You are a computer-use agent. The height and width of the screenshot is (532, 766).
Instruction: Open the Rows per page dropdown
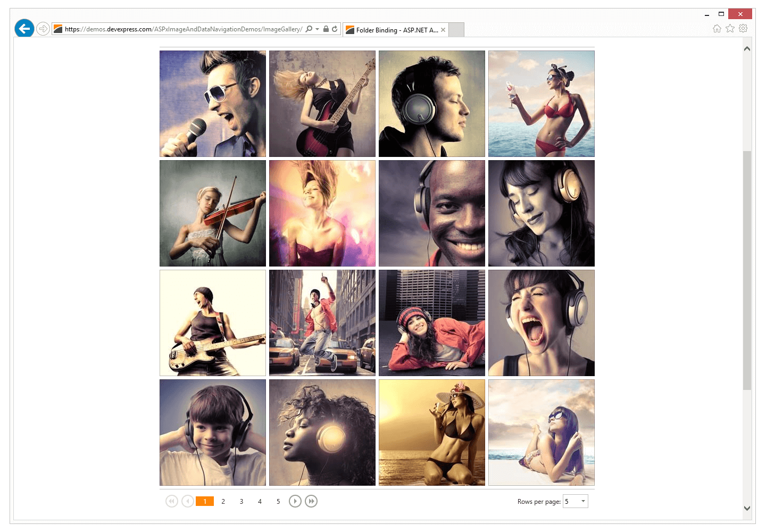coord(582,501)
